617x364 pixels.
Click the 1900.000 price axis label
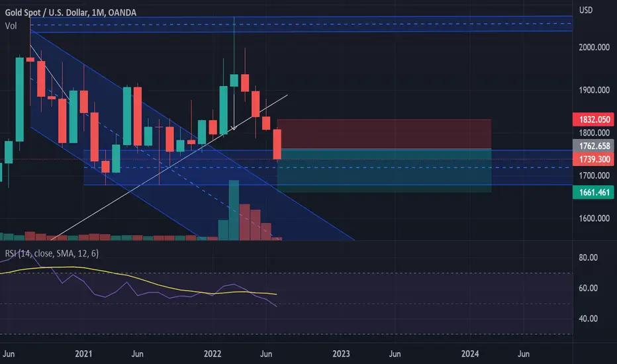pyautogui.click(x=594, y=90)
